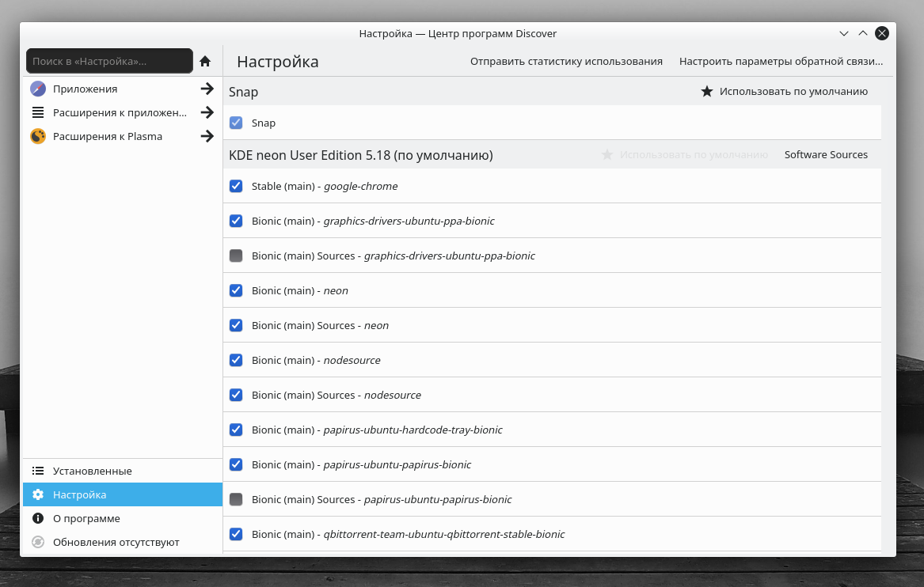Click the Приложения pie chart icon

37,89
